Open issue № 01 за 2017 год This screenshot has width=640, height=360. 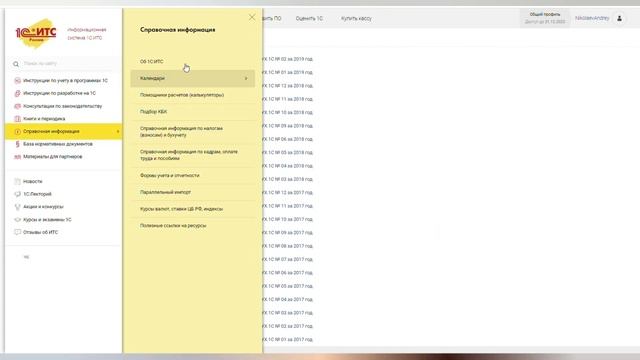tap(288, 340)
